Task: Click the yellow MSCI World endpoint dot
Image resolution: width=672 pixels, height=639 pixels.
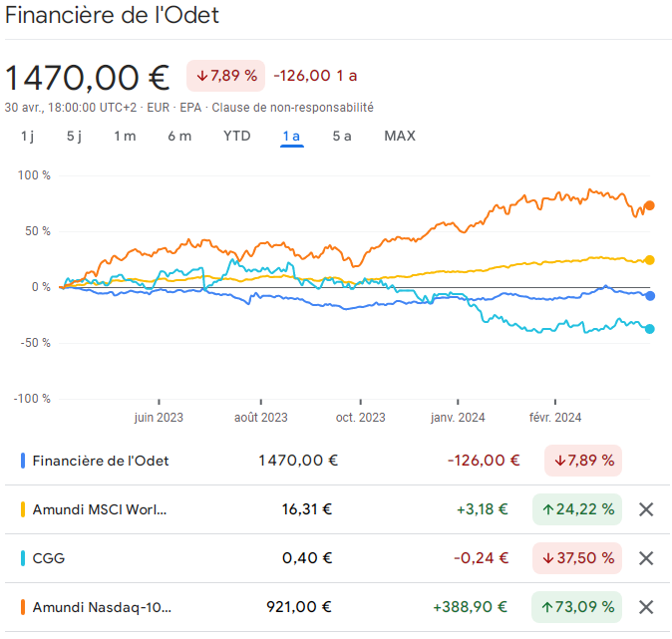Action: pyautogui.click(x=649, y=260)
